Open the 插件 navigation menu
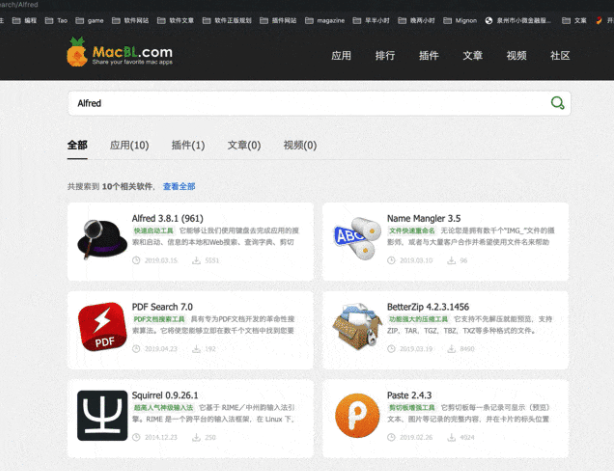 (x=429, y=56)
